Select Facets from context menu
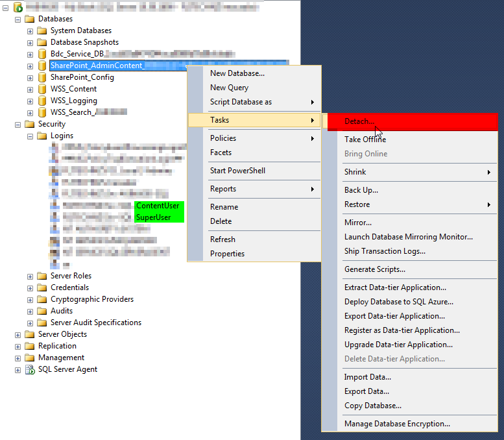The width and height of the screenshot is (504, 440). [x=254, y=153]
